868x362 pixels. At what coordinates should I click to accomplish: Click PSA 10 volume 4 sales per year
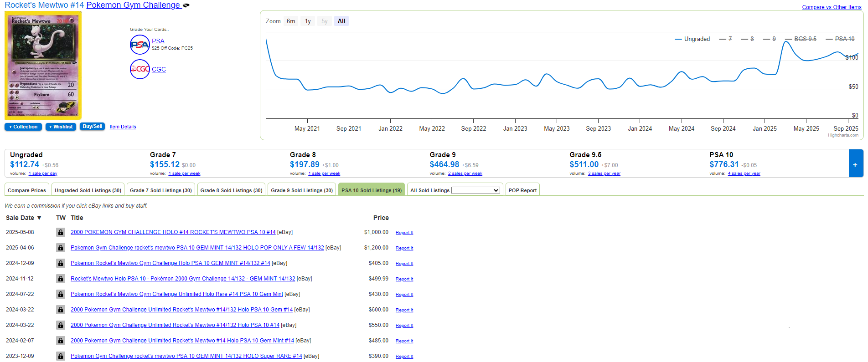pos(744,173)
